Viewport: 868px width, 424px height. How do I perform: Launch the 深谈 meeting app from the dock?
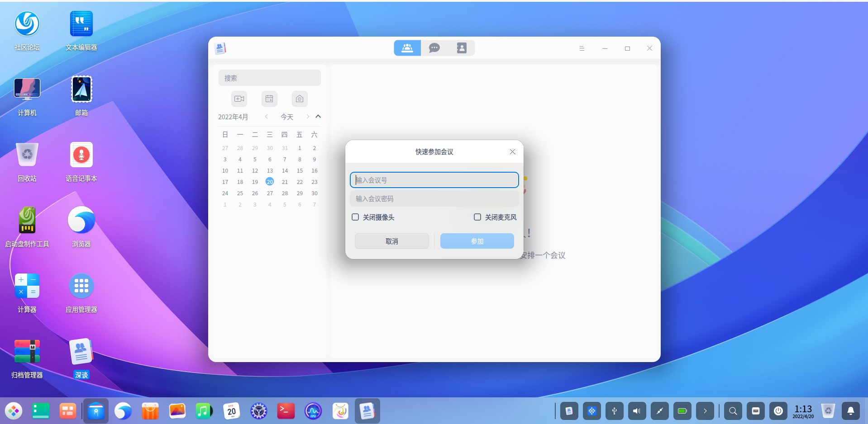pos(367,410)
